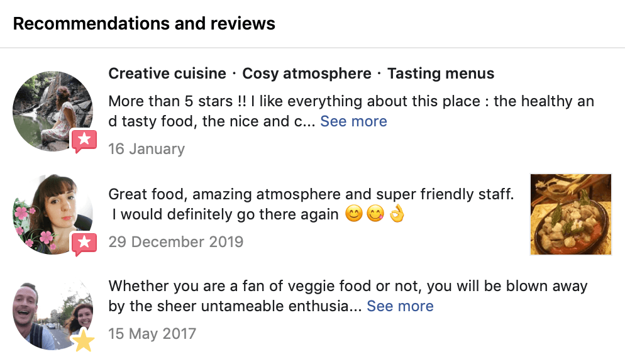This screenshot has width=625, height=364.
Task: Open the 29 December 2019 review timestamp
Action: tap(175, 241)
